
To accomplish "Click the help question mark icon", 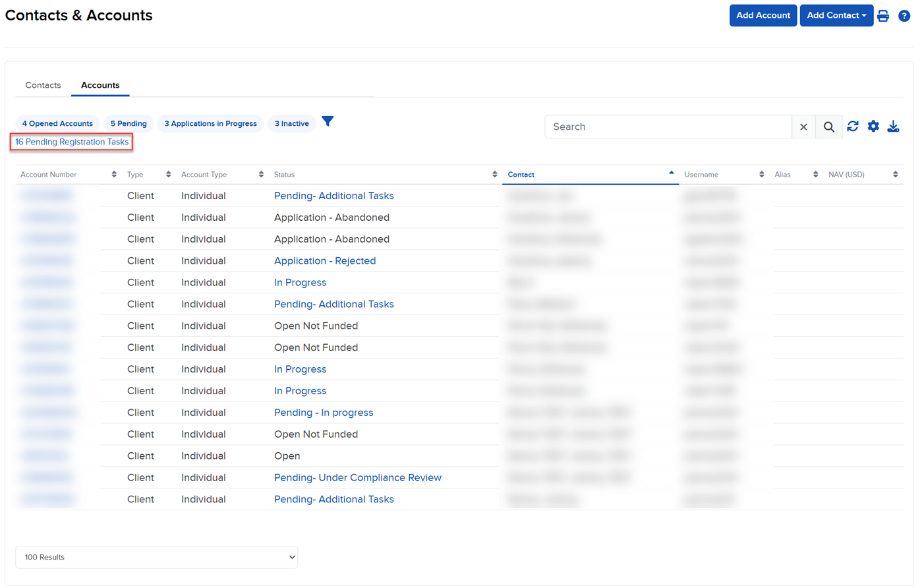I will click(904, 15).
